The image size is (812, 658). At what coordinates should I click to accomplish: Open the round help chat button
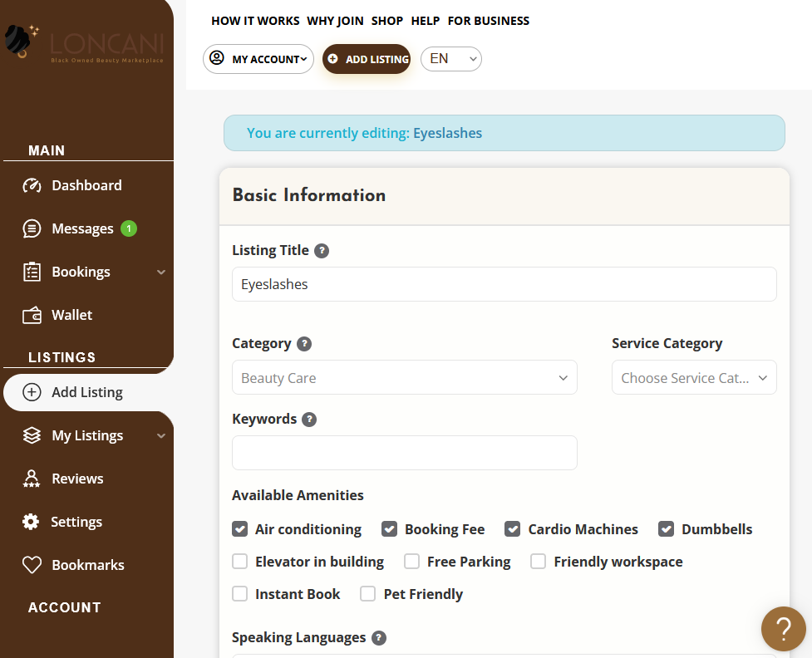(783, 628)
